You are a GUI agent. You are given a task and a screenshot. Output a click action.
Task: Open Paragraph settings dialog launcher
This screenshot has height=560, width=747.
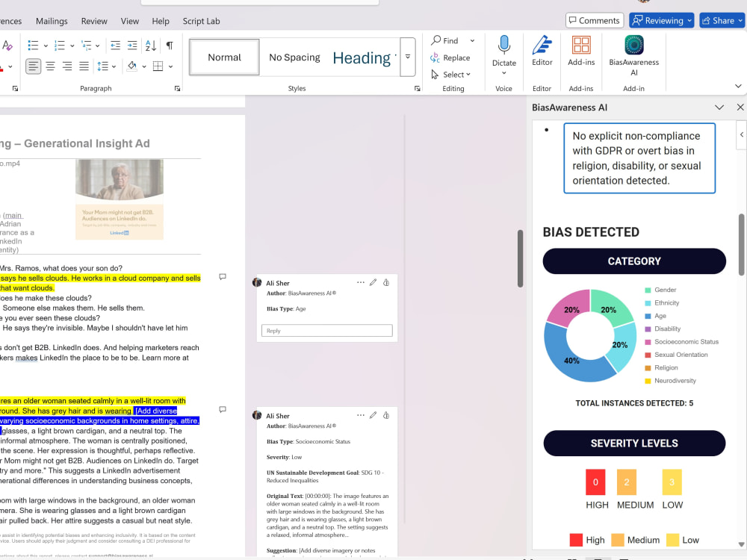point(177,89)
